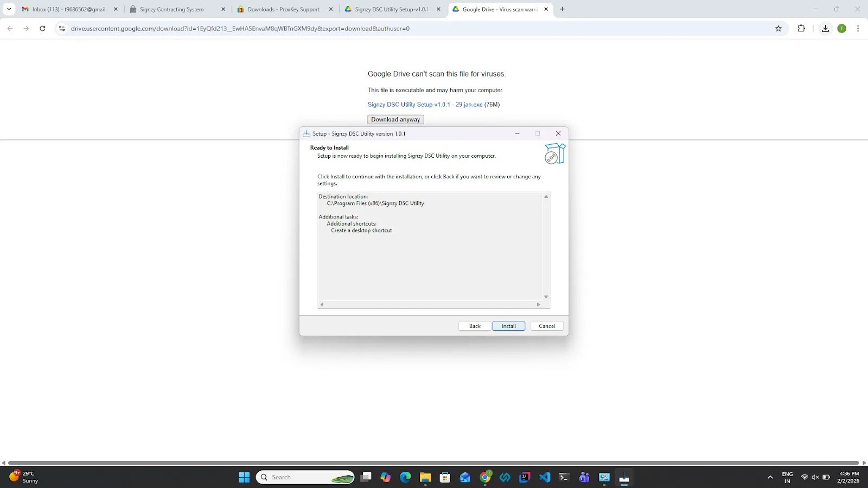
Task: Click up arrow of setup summary scrollbar
Action: 546,196
